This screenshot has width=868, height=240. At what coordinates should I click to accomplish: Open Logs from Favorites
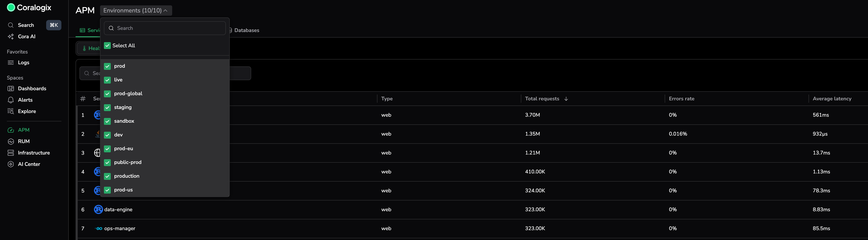(23, 63)
